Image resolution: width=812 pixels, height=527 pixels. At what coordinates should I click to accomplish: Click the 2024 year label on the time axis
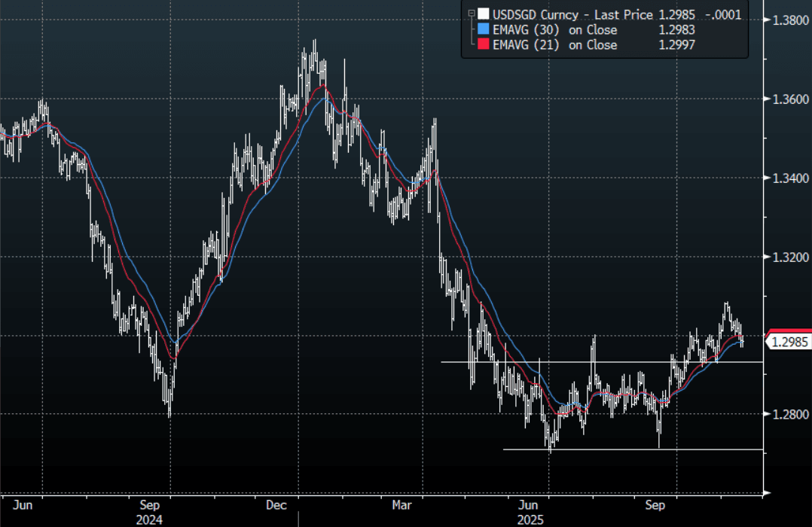(x=149, y=519)
